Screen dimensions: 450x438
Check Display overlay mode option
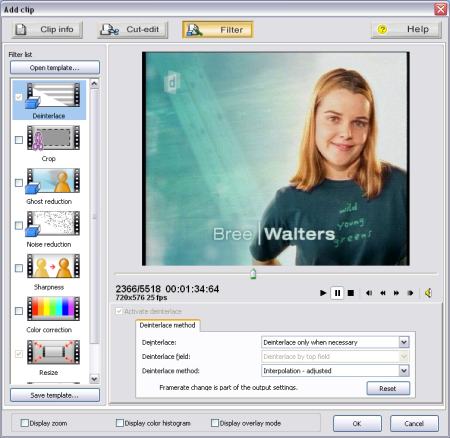click(215, 423)
